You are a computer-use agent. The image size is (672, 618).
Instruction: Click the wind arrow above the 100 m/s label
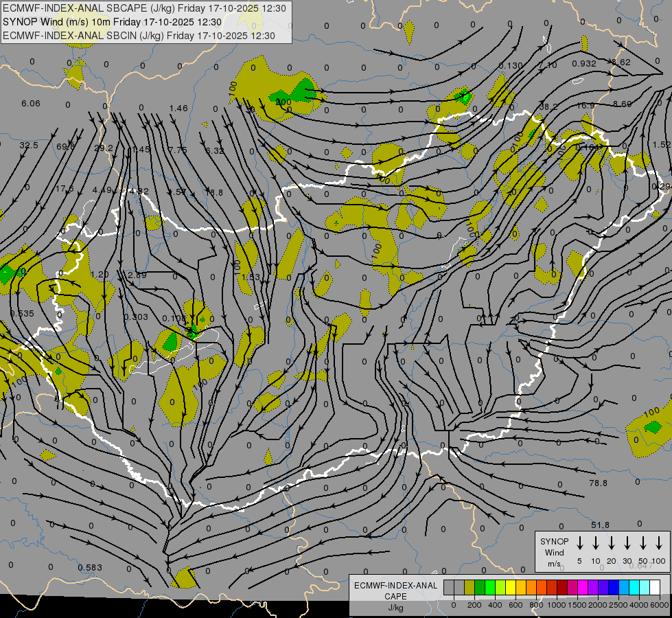coord(659,543)
